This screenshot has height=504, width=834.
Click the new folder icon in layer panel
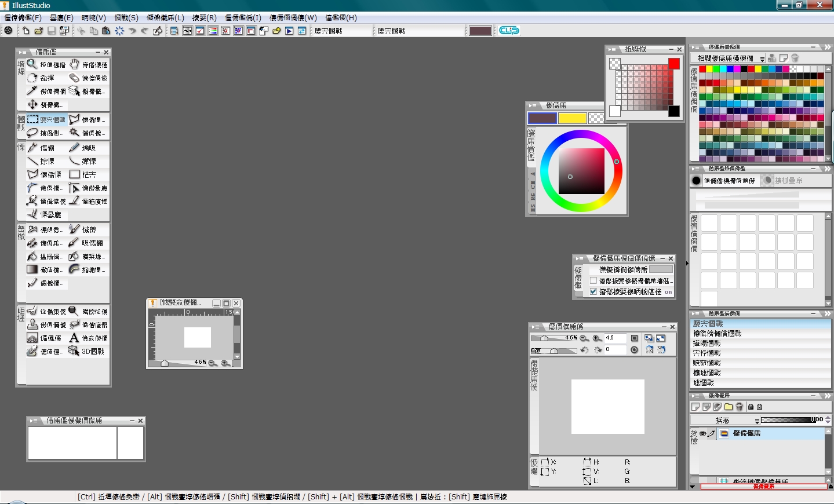click(x=729, y=407)
